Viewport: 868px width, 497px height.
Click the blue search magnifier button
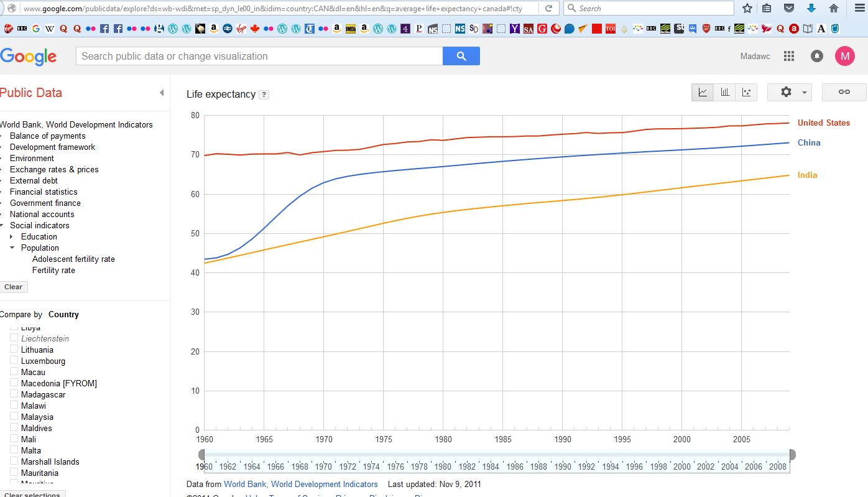pos(461,56)
